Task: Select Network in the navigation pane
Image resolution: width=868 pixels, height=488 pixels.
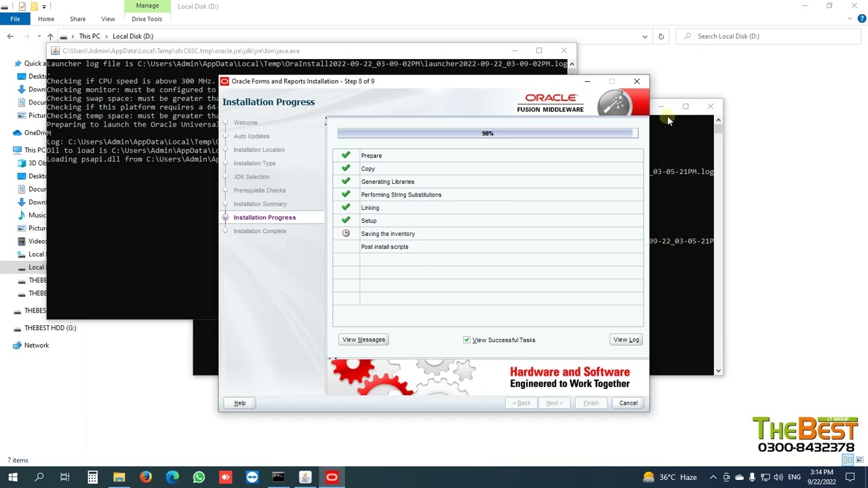Action: click(x=37, y=345)
